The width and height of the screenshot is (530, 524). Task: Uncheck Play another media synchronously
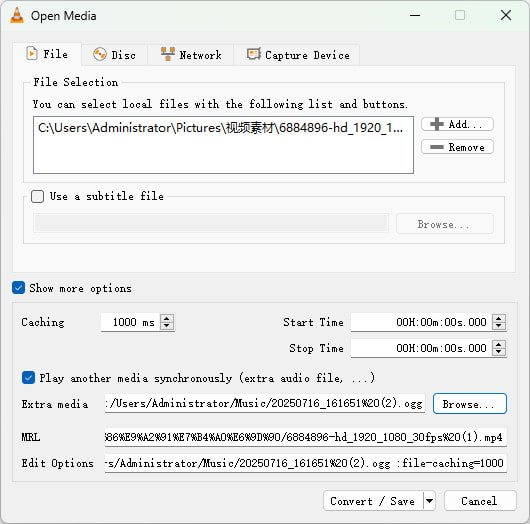28,378
